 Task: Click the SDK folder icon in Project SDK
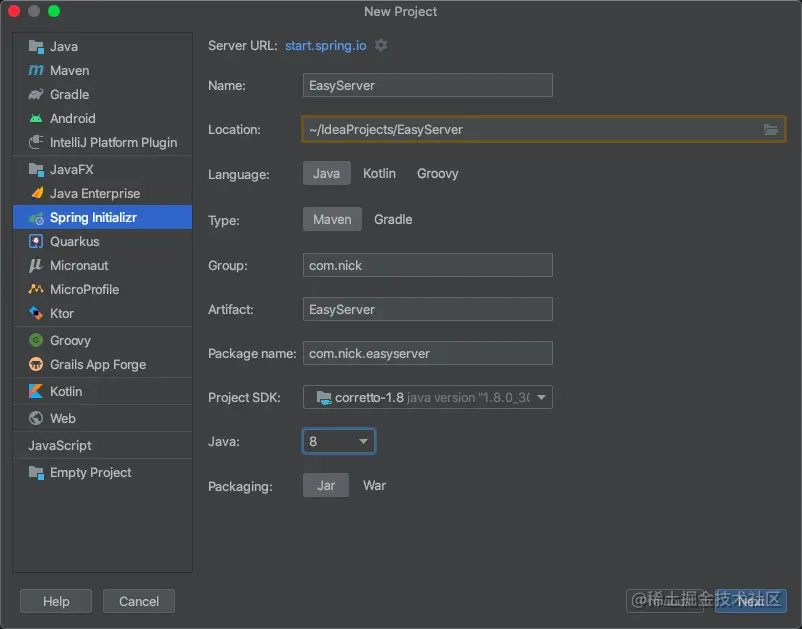pos(324,397)
